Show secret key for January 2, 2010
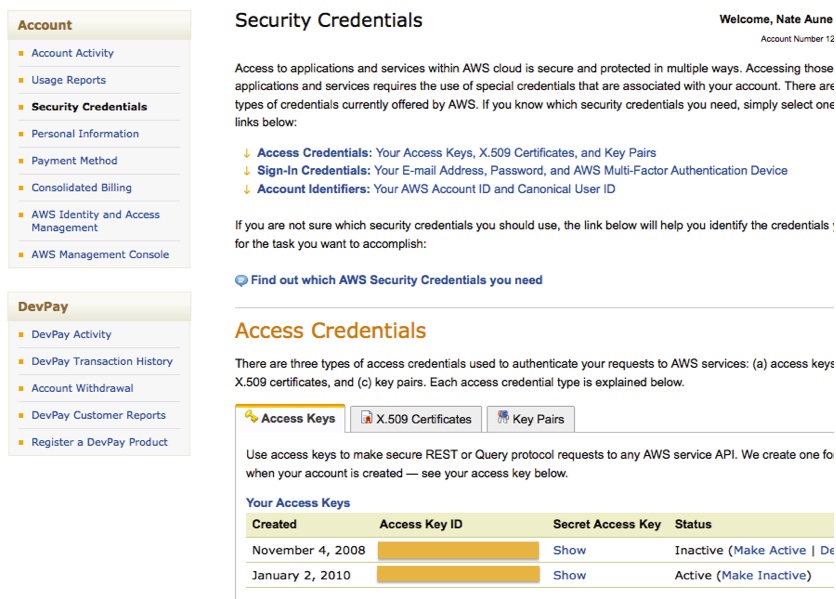 click(569, 575)
